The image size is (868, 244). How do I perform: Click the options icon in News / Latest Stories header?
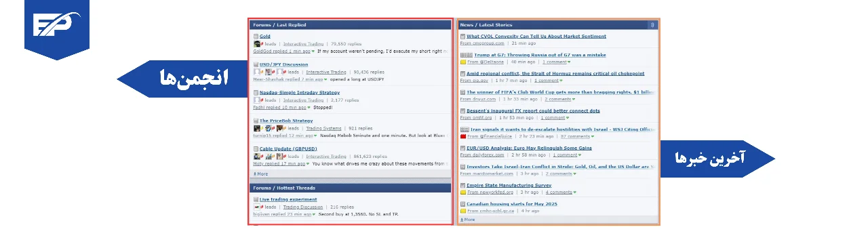652,25
